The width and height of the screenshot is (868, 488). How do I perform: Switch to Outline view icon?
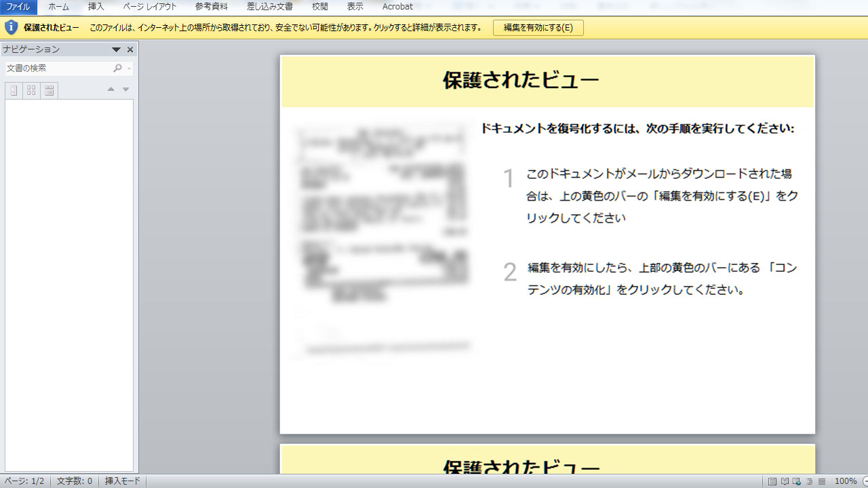tap(809, 482)
